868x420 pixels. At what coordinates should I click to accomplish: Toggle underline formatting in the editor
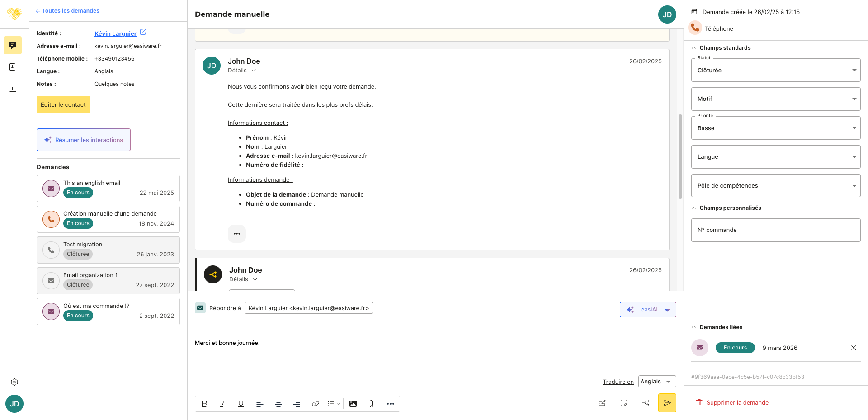(241, 404)
